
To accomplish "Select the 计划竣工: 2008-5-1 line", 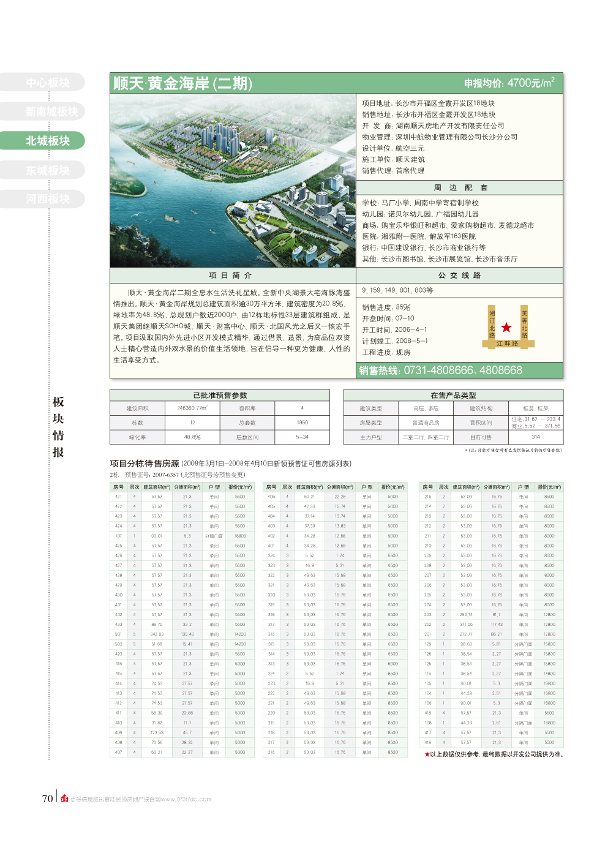I will click(395, 341).
